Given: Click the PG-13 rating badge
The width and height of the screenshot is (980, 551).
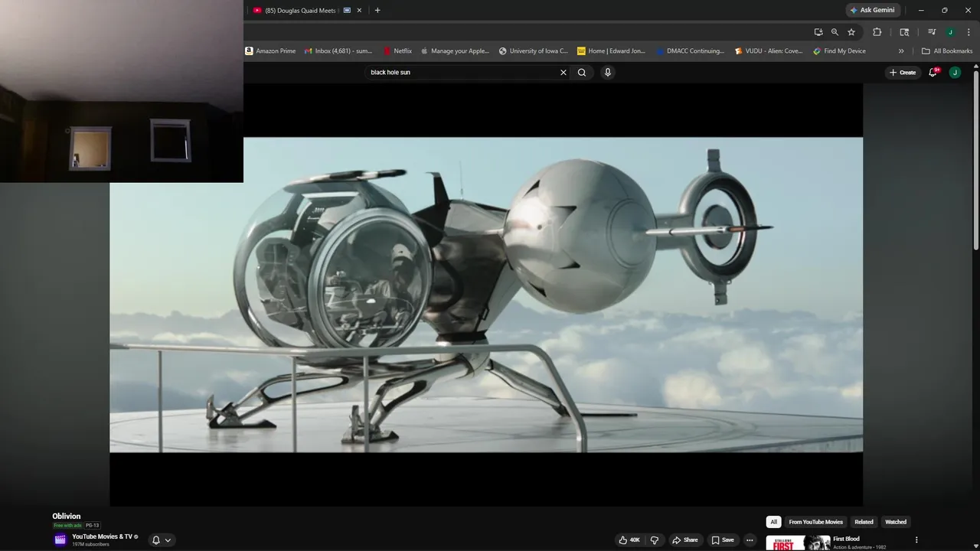Looking at the screenshot, I should (x=92, y=526).
